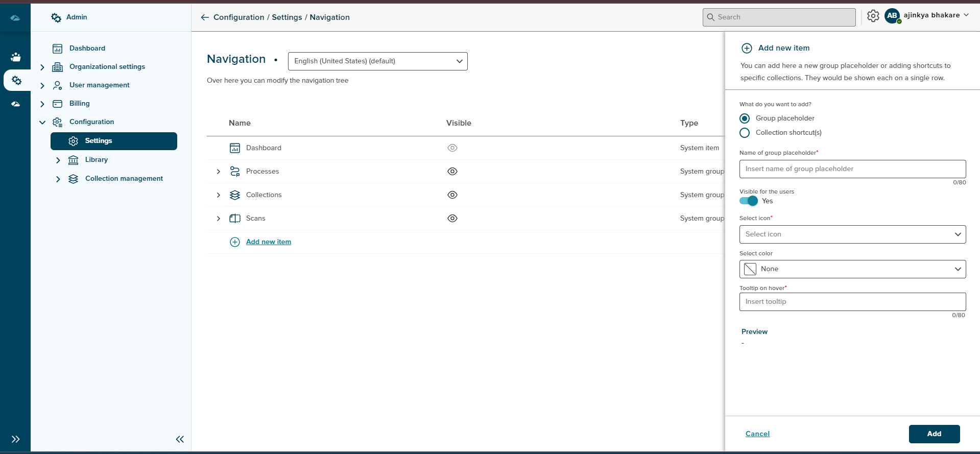Click the collapse sidebar double-chevron icon
Image resolution: width=980 pixels, height=454 pixels.
(180, 439)
